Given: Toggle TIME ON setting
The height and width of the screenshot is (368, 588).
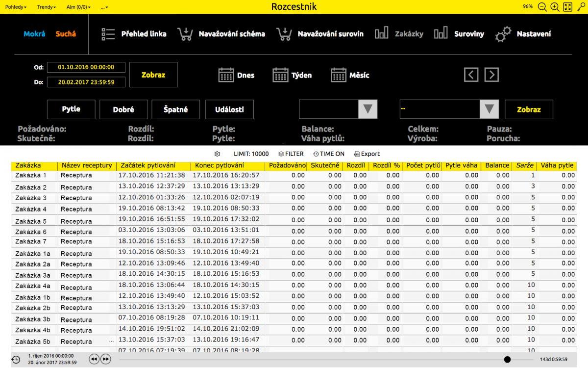Looking at the screenshot, I should (328, 154).
